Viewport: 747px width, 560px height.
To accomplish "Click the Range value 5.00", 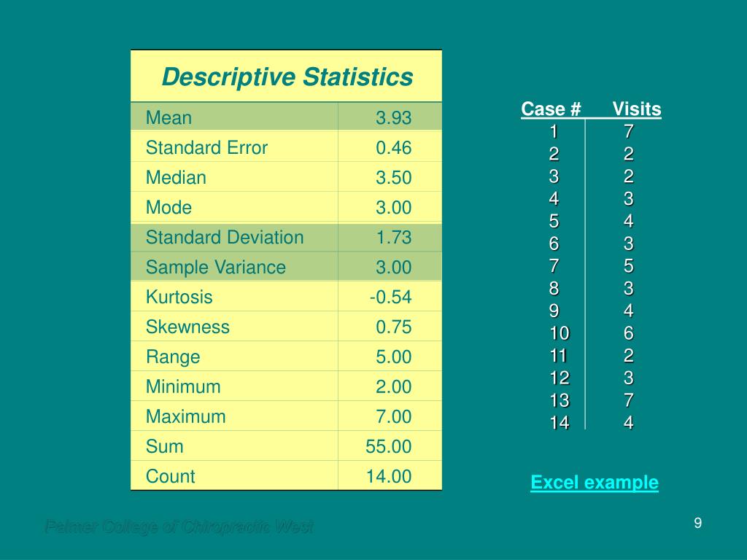I will tap(393, 357).
